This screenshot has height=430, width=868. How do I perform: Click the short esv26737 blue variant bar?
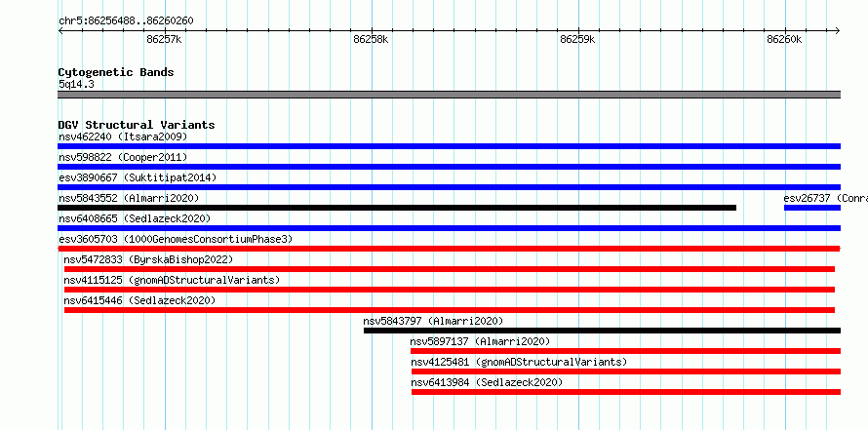point(812,208)
